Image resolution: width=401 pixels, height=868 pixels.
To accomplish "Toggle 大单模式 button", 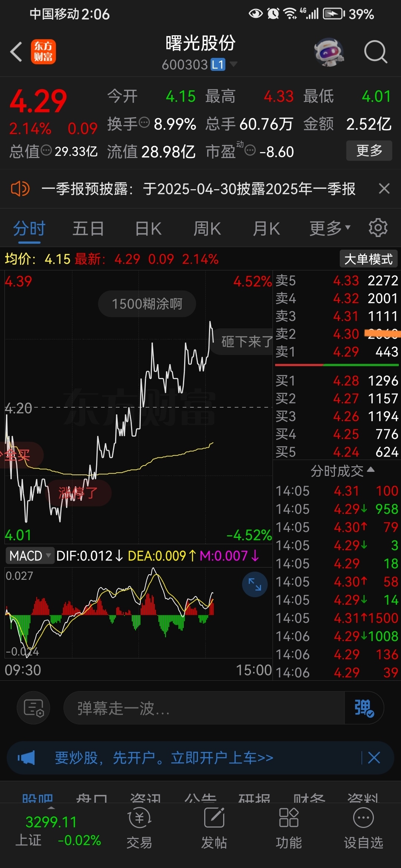I will [x=368, y=259].
